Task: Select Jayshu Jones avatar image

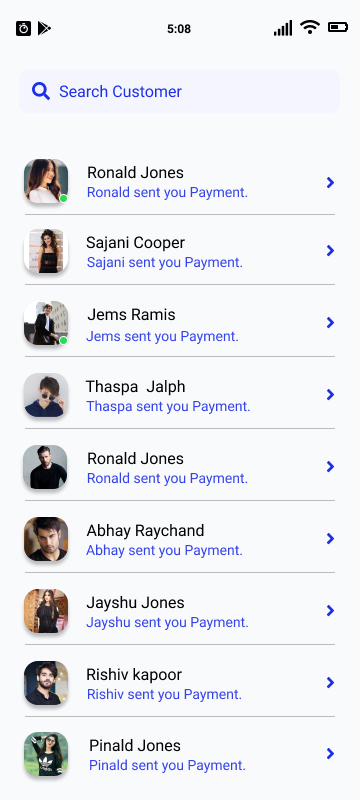Action: click(46, 611)
